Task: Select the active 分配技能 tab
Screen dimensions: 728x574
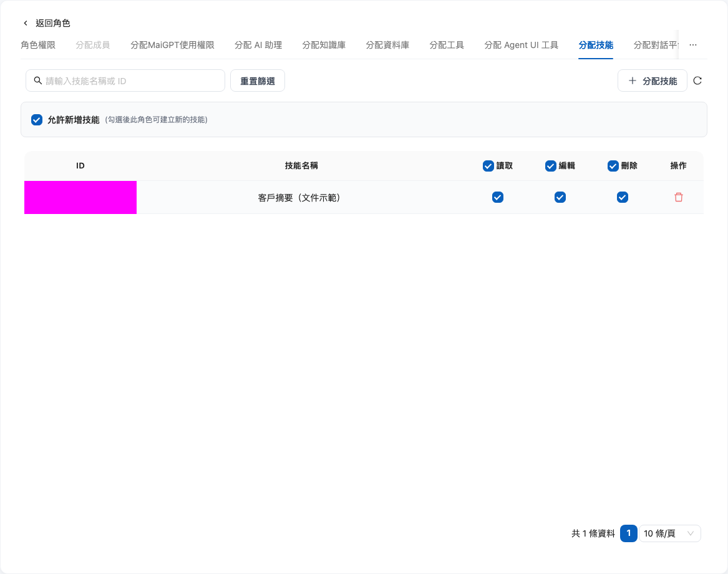Action: [596, 45]
